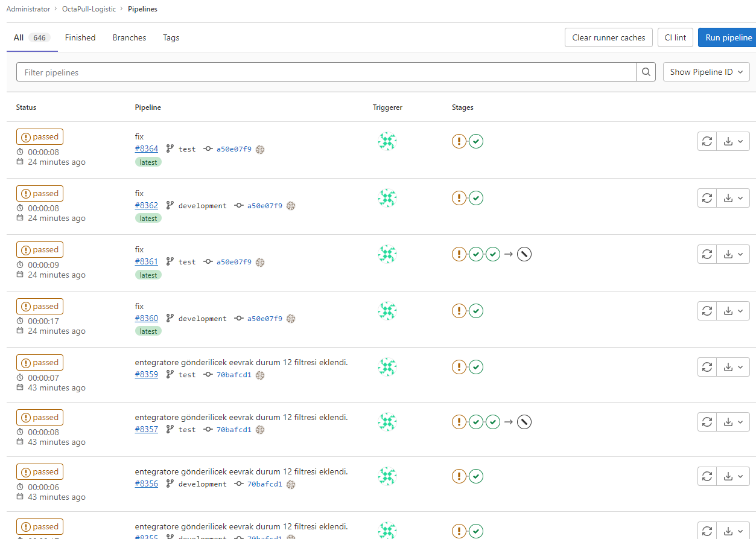Select the Tags tab

171,37
